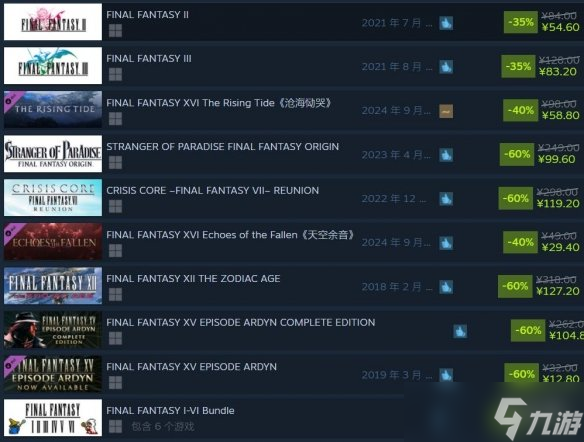584x442 pixels.
Task: Click the mixed review icon for The Rising Tide
Action: click(x=446, y=111)
